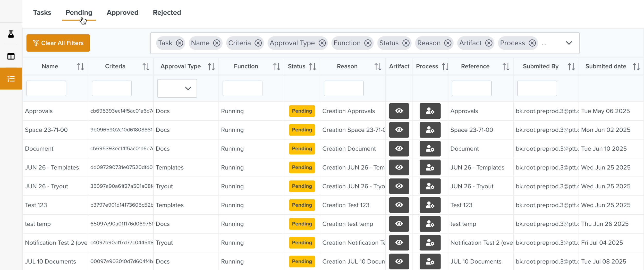The image size is (644, 270).
Task: Switch to the Rejected tab
Action: tap(167, 12)
